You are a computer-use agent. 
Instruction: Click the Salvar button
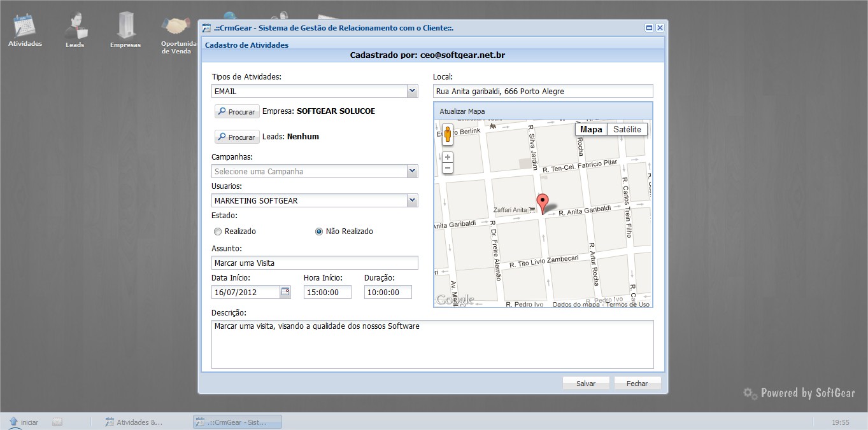tap(586, 384)
